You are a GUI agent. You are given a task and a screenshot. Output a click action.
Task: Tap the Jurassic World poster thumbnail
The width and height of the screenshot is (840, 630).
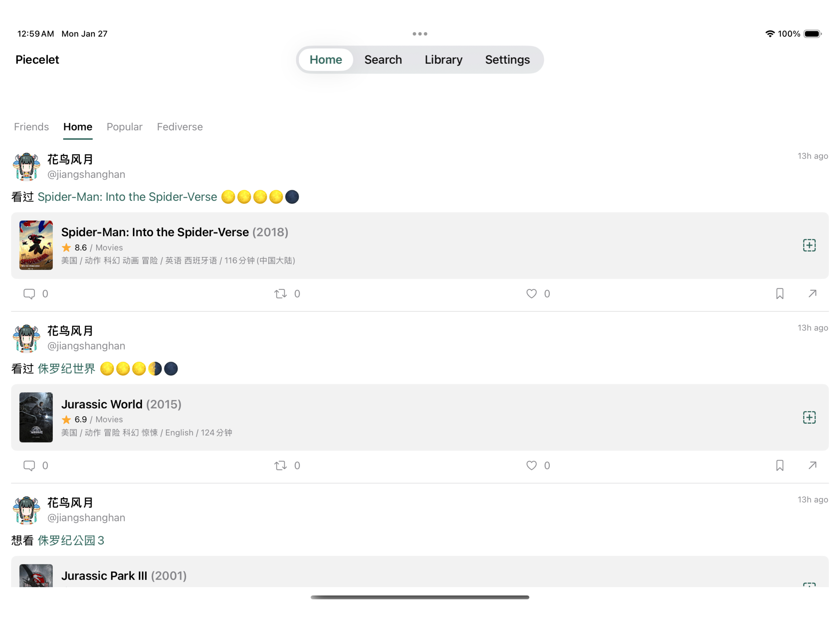coord(36,417)
